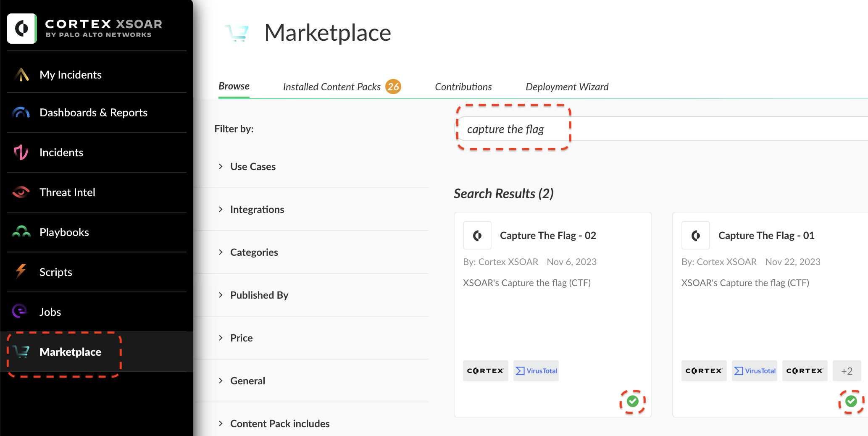Open the Dashboards & Reports icon

coord(21,113)
